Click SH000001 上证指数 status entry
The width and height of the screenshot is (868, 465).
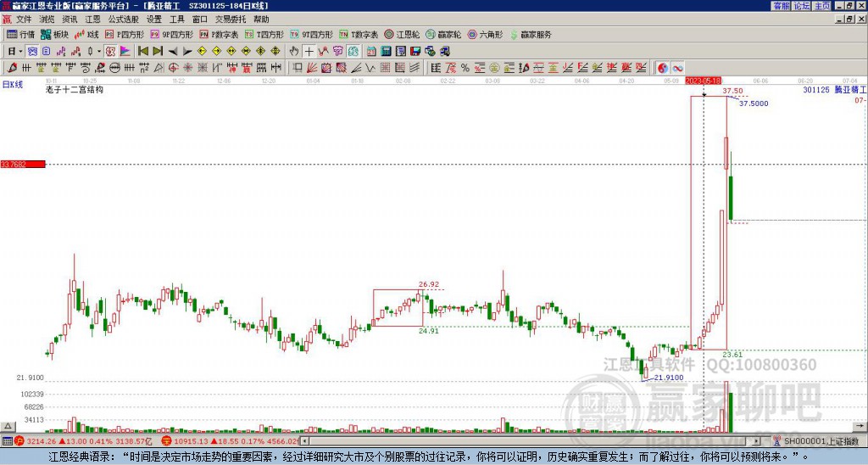[821, 441]
